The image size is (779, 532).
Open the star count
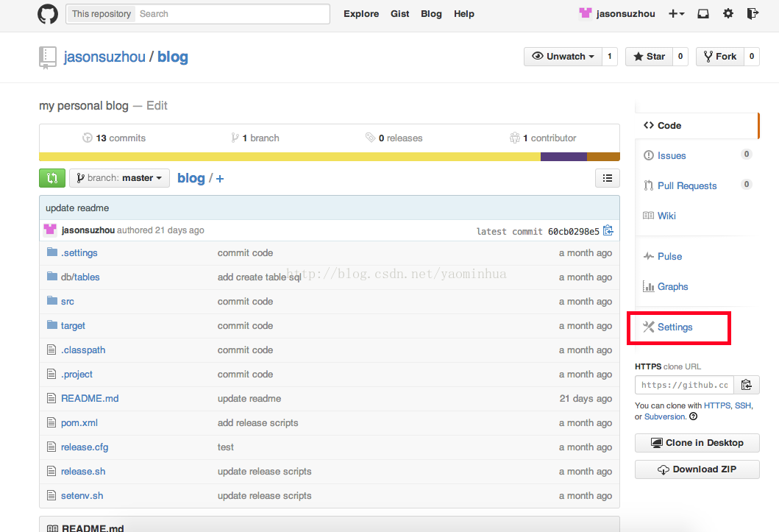[x=680, y=57]
